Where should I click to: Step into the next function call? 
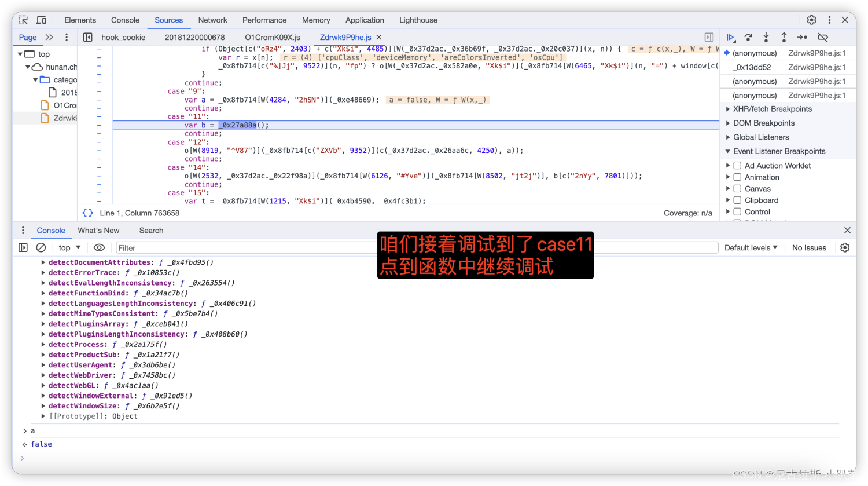tap(766, 36)
